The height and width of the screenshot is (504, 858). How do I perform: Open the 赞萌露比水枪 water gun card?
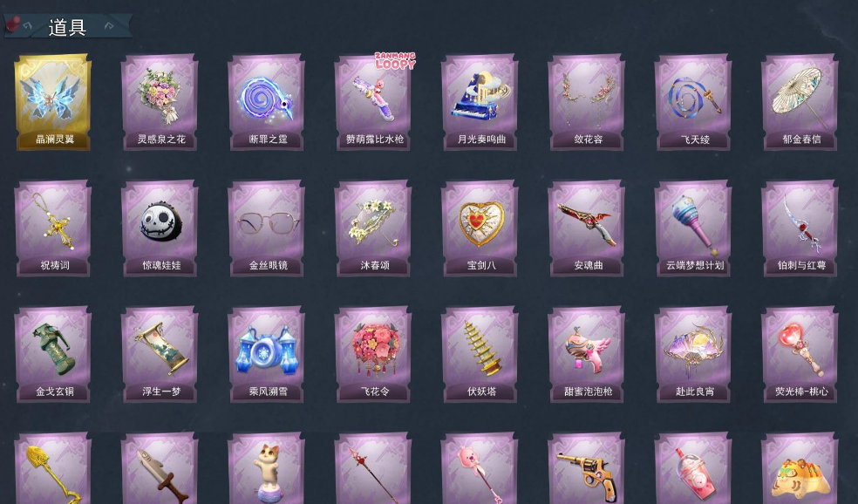point(373,102)
